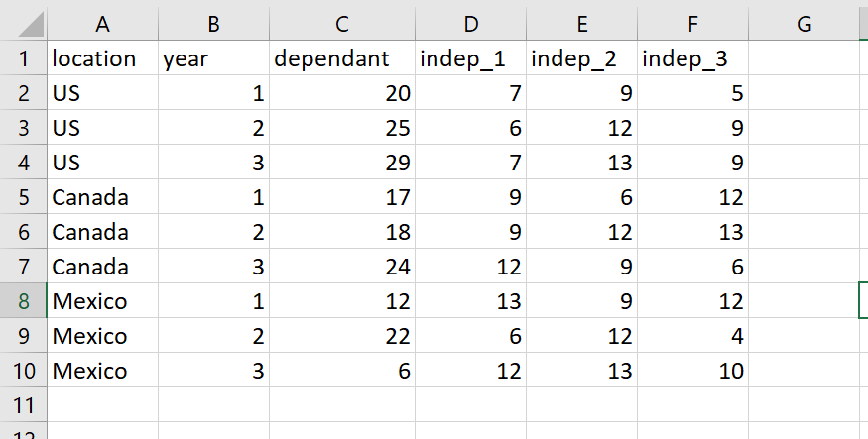
Task: Select the Mexico cell in row 10
Action: coord(102,371)
